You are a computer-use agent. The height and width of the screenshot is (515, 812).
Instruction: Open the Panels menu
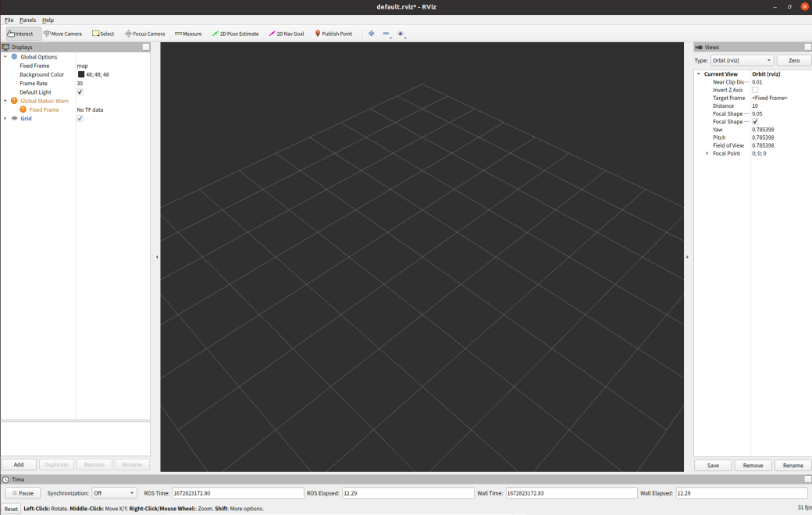point(27,20)
